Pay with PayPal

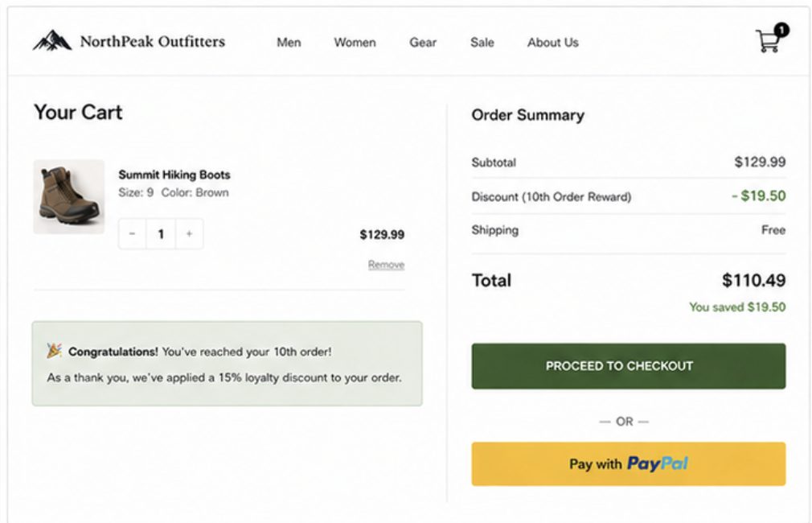pos(628,464)
